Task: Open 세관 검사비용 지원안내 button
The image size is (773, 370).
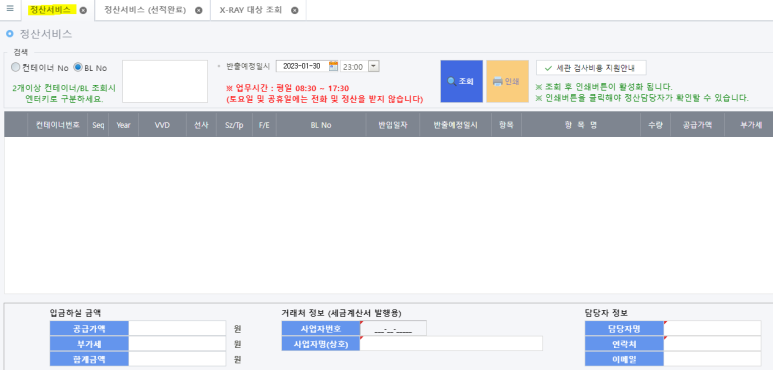Action: [x=591, y=67]
